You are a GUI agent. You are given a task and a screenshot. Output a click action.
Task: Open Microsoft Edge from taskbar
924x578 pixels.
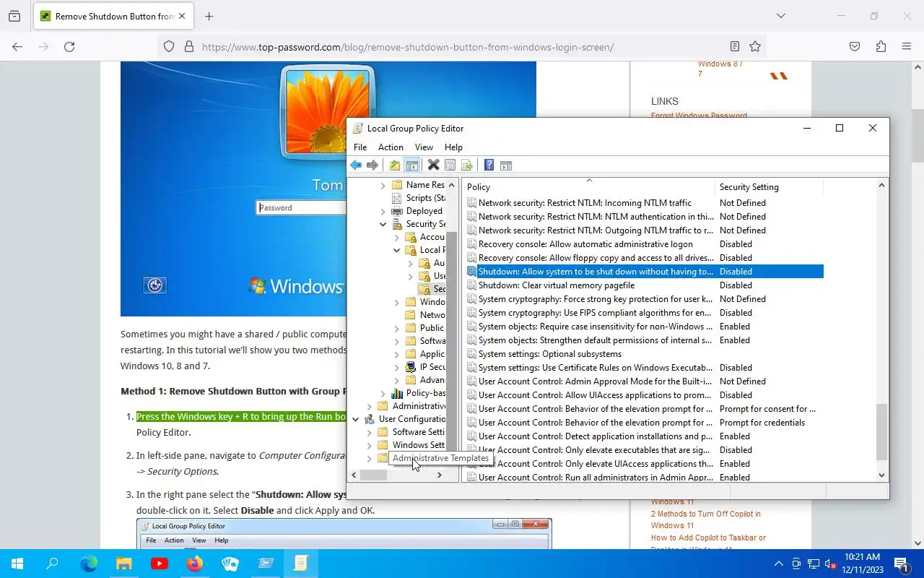coord(88,564)
